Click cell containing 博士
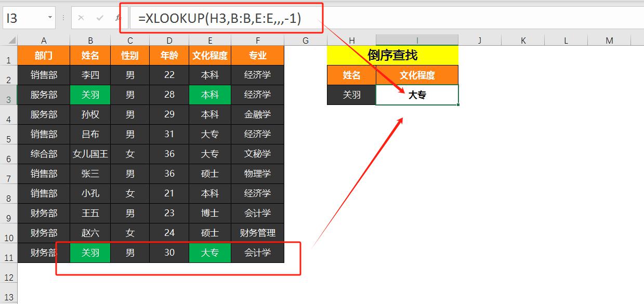The width and height of the screenshot is (644, 304). (x=210, y=214)
